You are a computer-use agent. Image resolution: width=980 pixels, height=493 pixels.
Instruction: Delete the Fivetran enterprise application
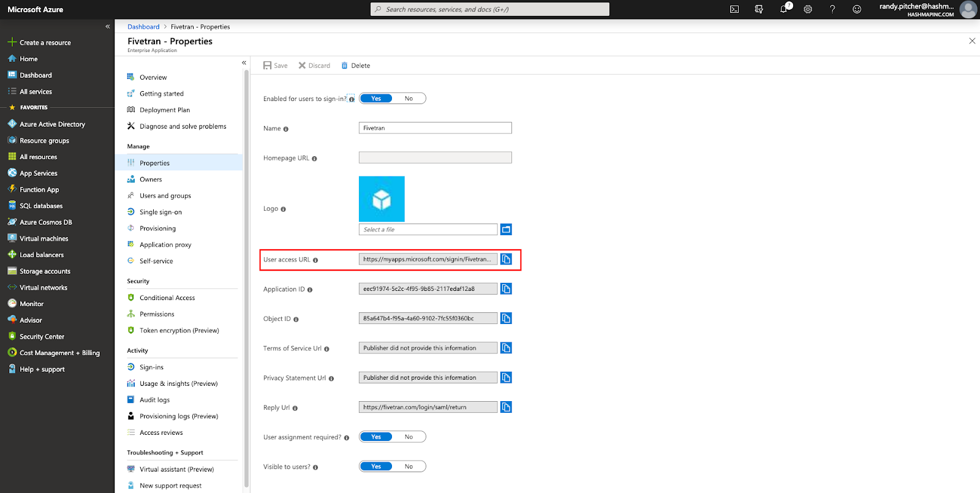[355, 66]
